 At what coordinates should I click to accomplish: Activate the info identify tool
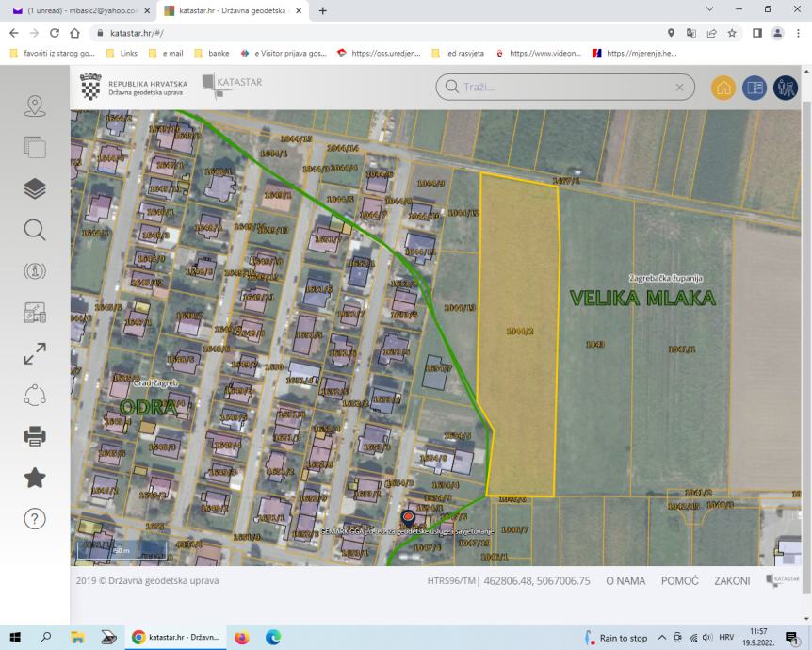[x=35, y=271]
